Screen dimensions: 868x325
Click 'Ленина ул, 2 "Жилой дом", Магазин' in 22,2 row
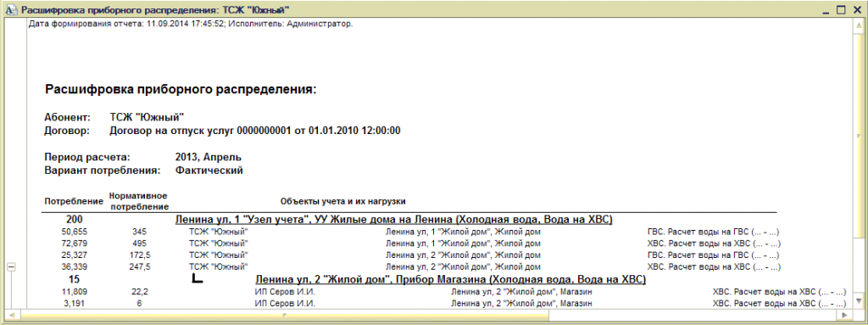coord(522,291)
